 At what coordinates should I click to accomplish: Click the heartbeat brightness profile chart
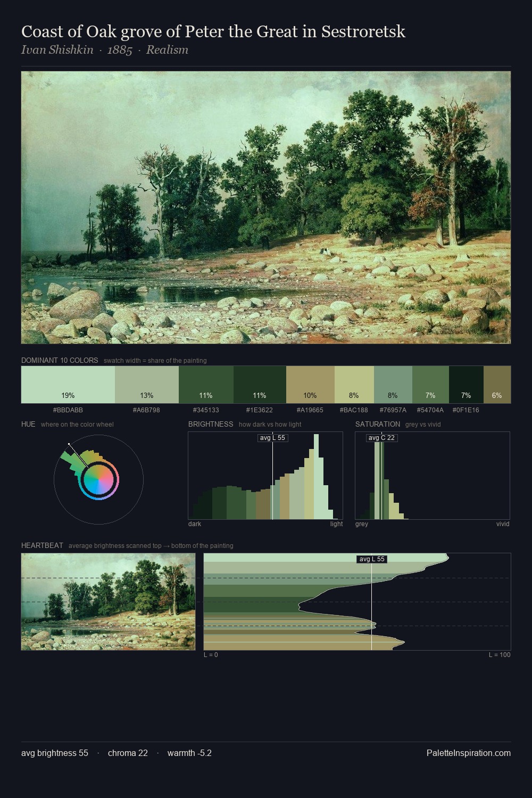point(357,602)
